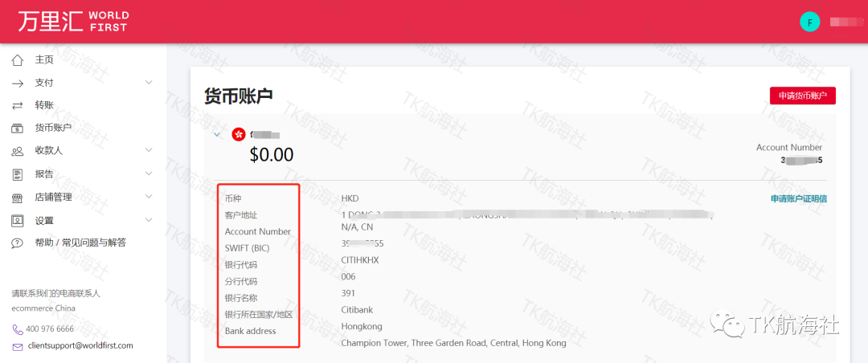The height and width of the screenshot is (363, 868).
Task: Click the settings icon beside 设置
Action: coord(18,220)
